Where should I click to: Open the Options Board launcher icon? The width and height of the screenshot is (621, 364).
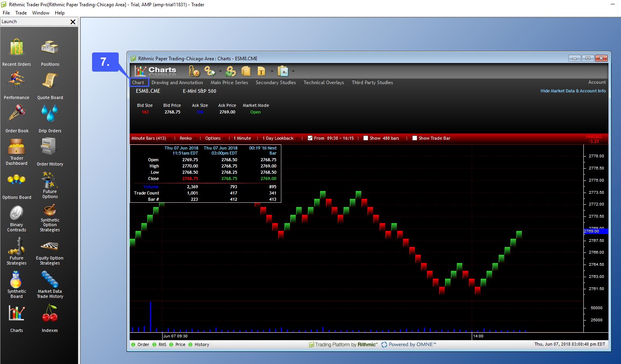pos(16,180)
